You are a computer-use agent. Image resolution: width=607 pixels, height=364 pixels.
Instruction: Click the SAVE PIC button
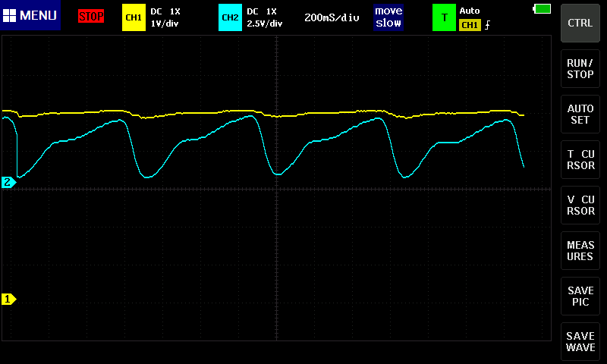point(580,297)
